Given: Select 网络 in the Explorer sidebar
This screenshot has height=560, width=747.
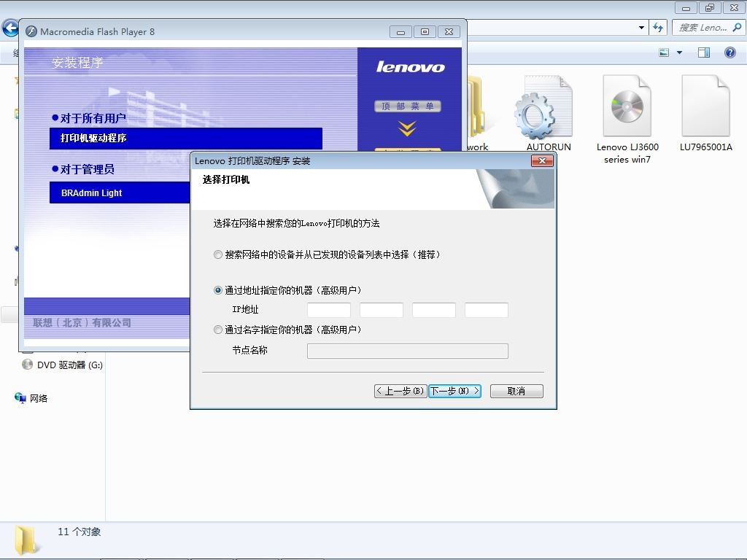Looking at the screenshot, I should pyautogui.click(x=31, y=398).
